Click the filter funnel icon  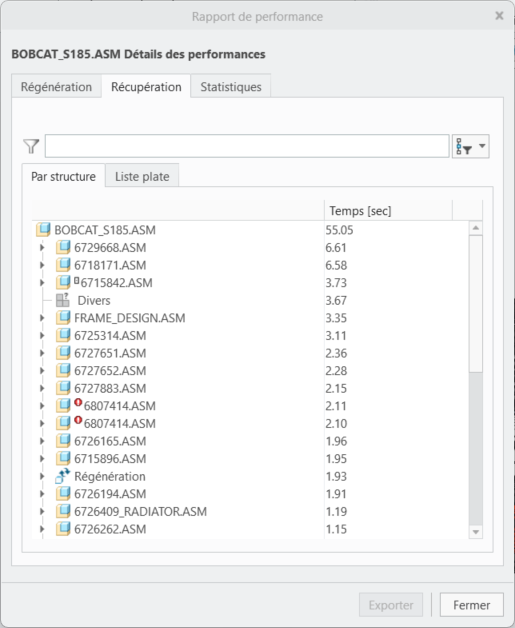tap(31, 147)
